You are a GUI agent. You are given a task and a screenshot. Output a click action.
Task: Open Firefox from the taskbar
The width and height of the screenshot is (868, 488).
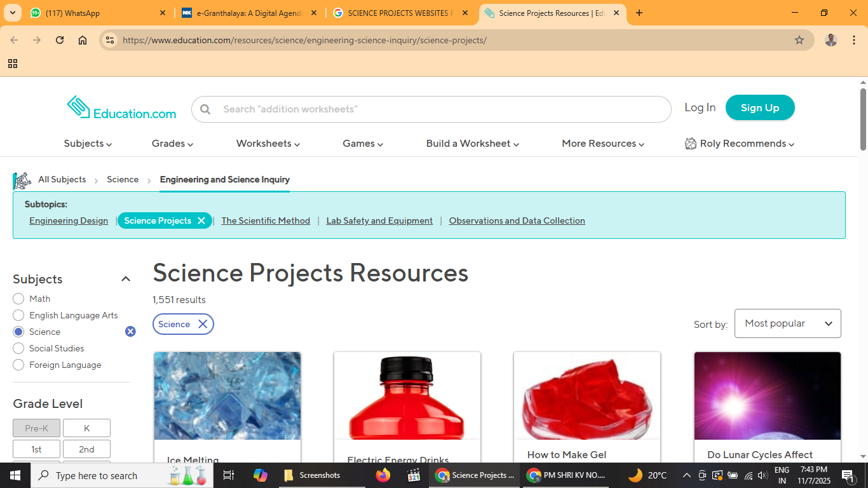[x=383, y=475]
